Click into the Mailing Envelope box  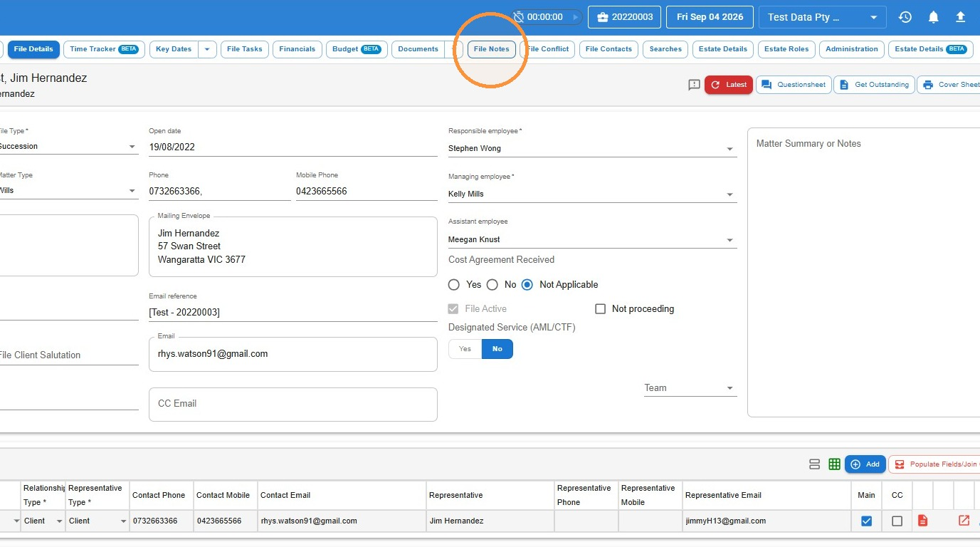tap(293, 246)
